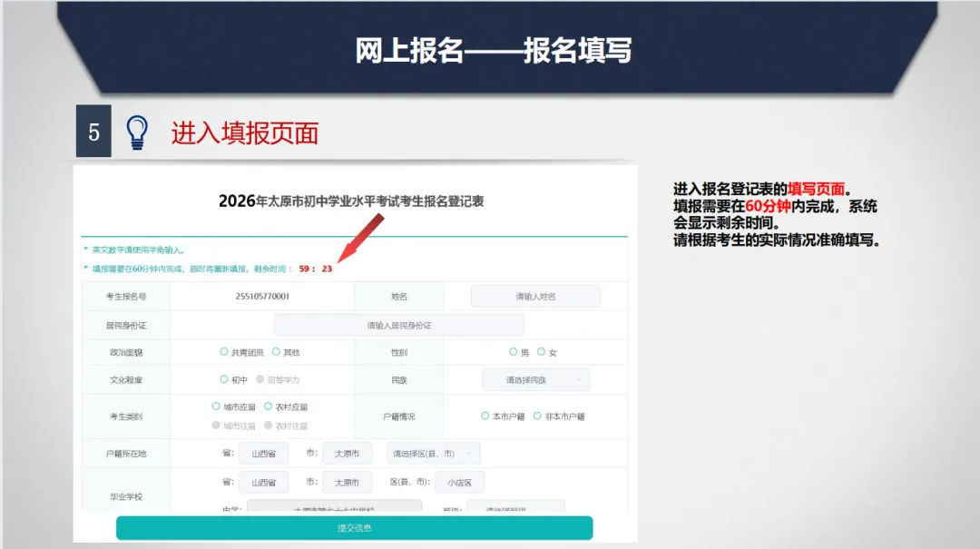Click the 请输入姓名 name field
This screenshot has height=549, width=980.
[535, 296]
